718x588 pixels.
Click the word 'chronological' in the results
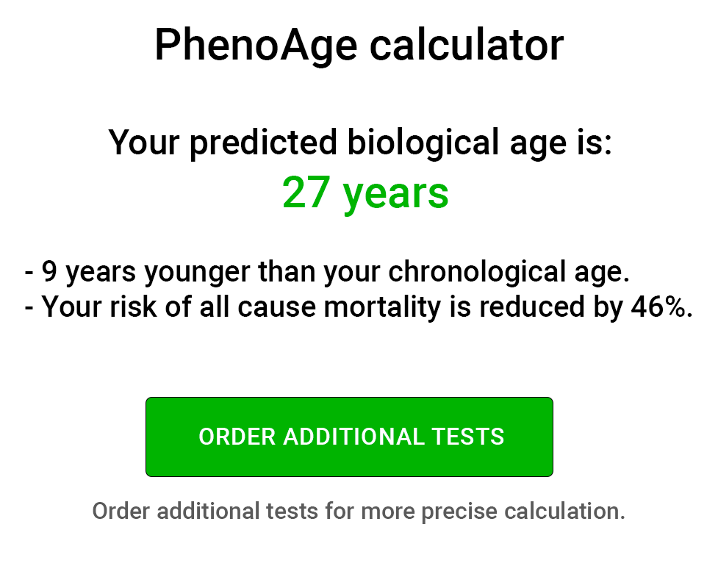[477, 271]
